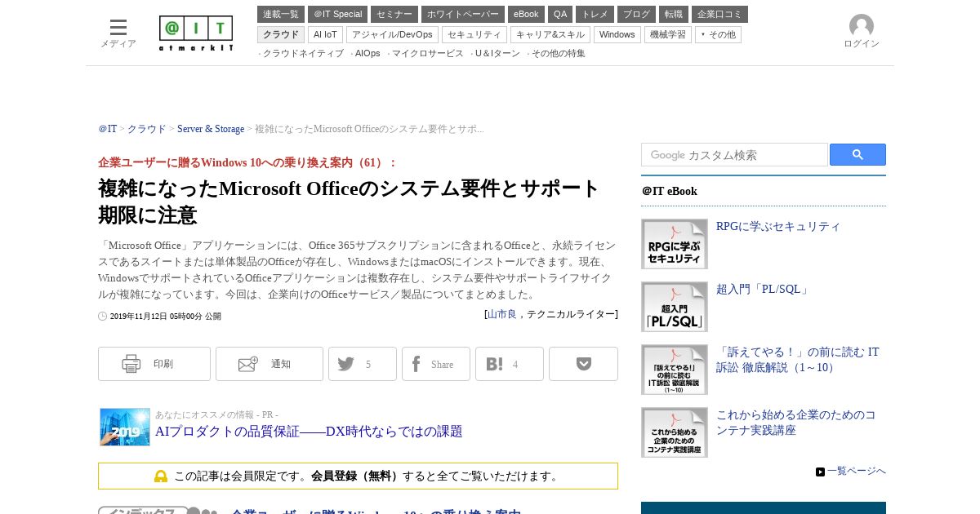This screenshot has width=980, height=514.
Task: Open the セミナー menu item
Action: [394, 14]
